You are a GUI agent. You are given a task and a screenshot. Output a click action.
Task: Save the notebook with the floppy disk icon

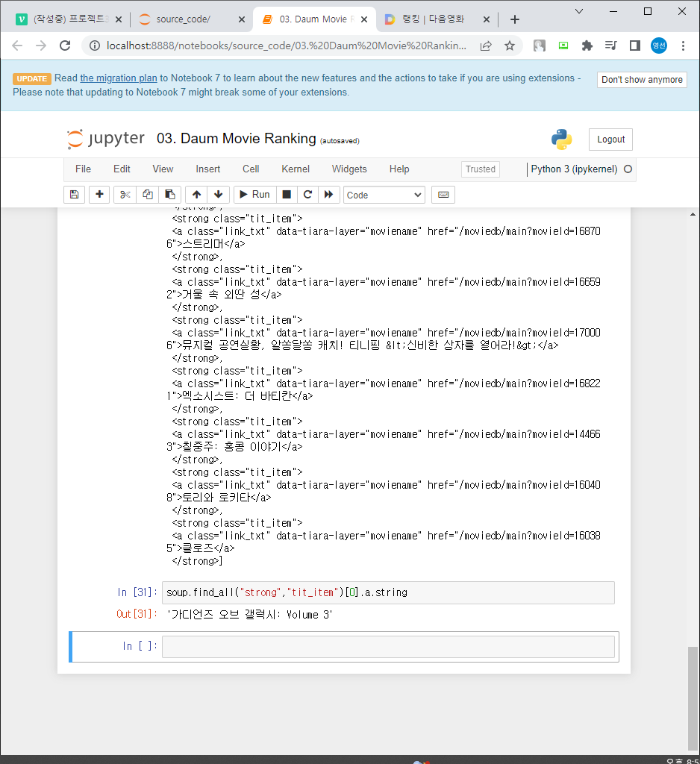pos(74,195)
